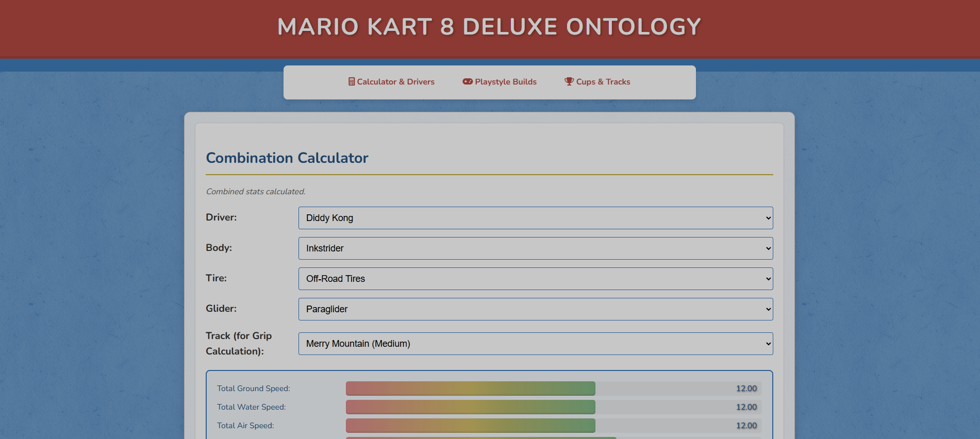
Task: Click the 'Total Air Speed:' label
Action: point(245,426)
